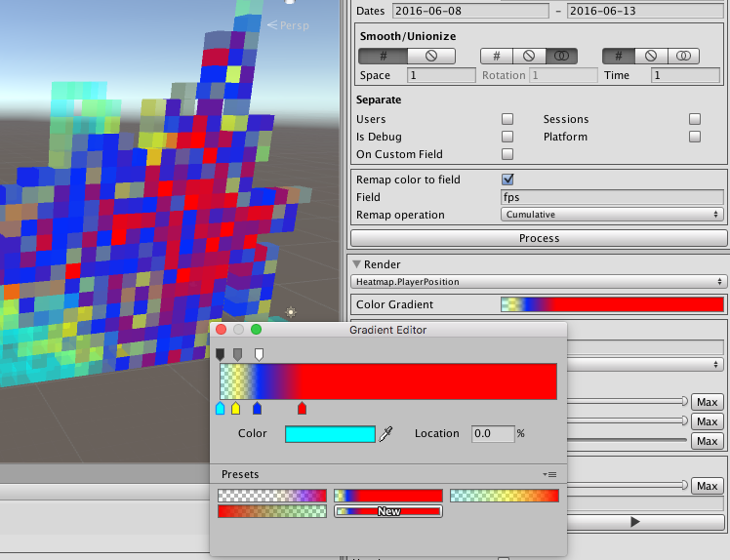Check the Sessions checkbox
Viewport: 730px width, 560px height.
pos(695,119)
